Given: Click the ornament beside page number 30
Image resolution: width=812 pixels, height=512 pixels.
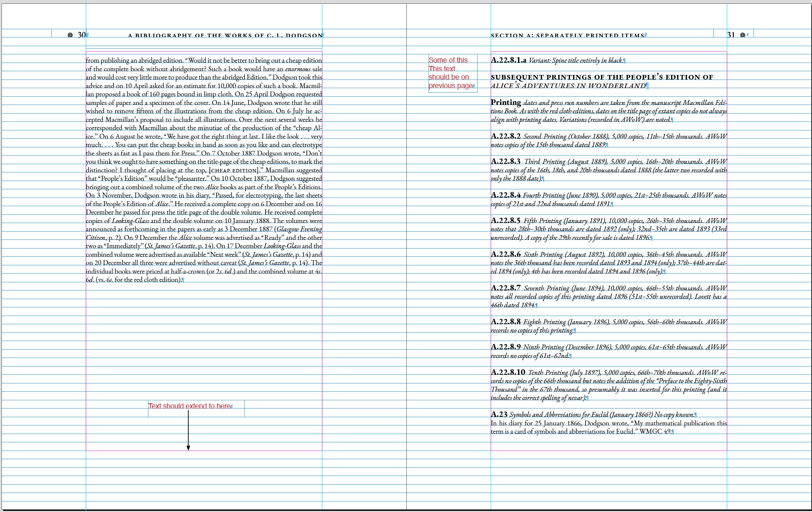Looking at the screenshot, I should (x=70, y=35).
